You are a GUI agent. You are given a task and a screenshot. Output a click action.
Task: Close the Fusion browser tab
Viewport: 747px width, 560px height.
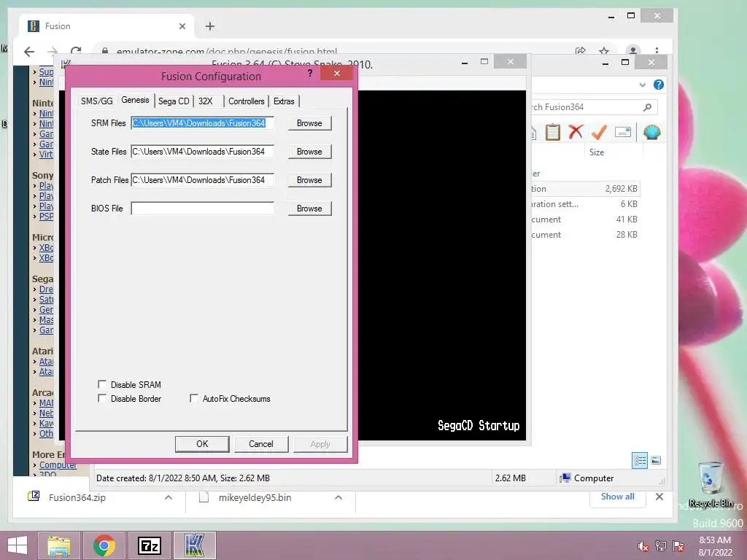[182, 26]
